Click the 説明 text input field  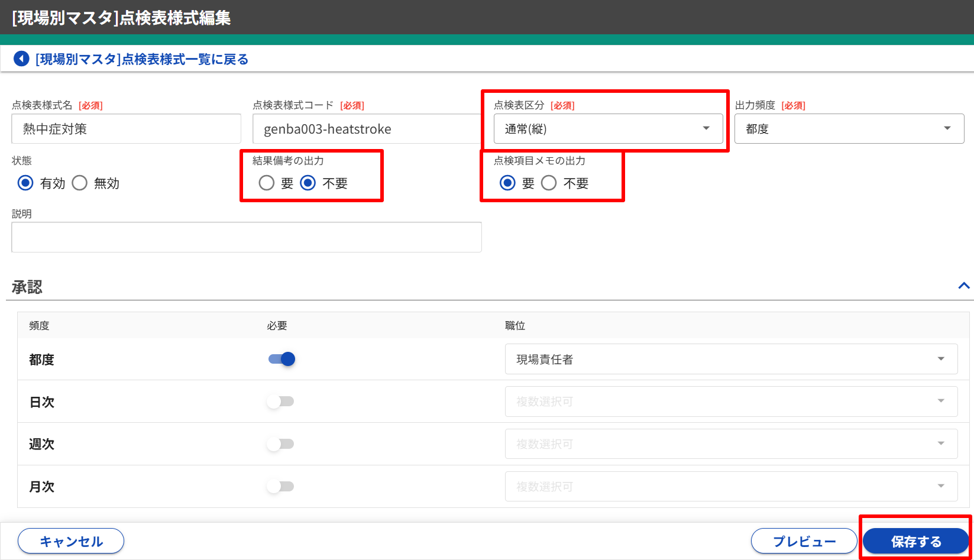pyautogui.click(x=246, y=237)
